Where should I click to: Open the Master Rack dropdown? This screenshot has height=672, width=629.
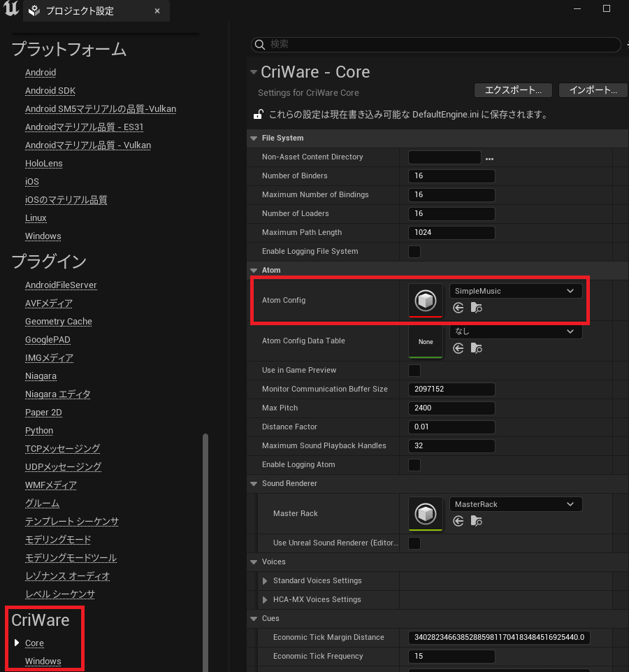click(516, 504)
